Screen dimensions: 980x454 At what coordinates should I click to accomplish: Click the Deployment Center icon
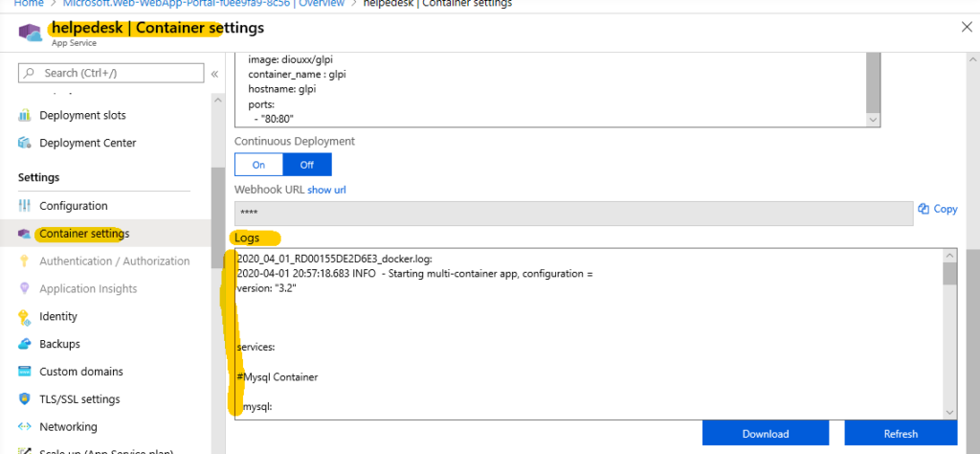pos(25,144)
